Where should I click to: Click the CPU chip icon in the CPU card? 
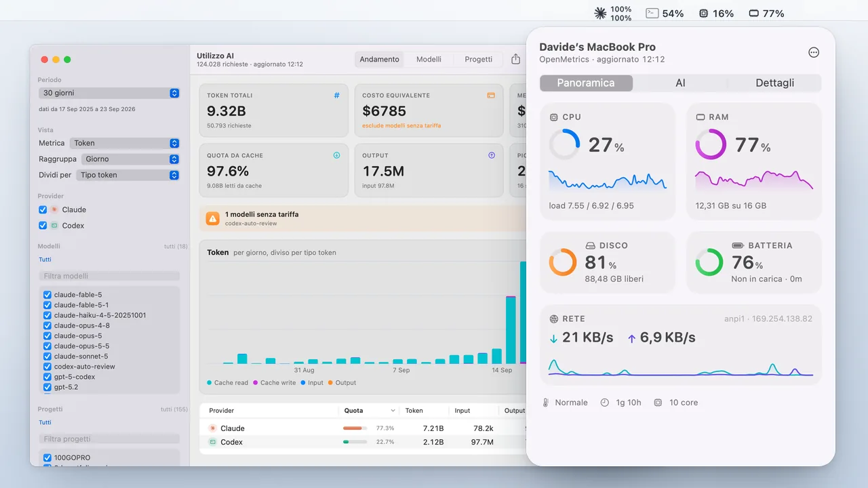pyautogui.click(x=554, y=117)
